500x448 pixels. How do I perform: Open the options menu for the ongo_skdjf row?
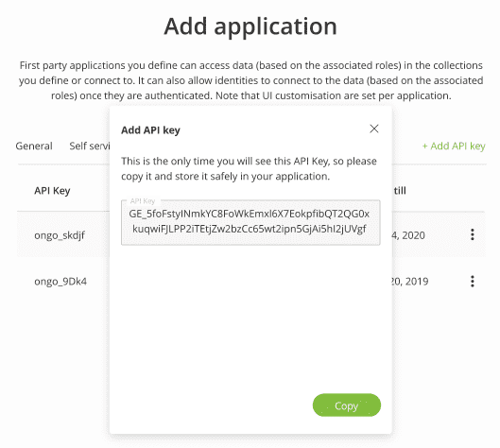pyautogui.click(x=473, y=234)
